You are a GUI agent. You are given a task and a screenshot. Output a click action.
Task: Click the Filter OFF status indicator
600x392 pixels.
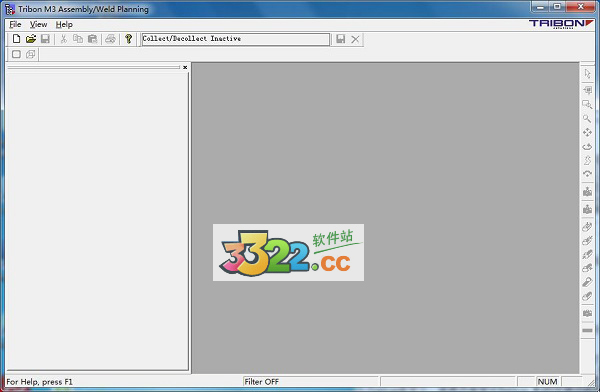pos(262,382)
